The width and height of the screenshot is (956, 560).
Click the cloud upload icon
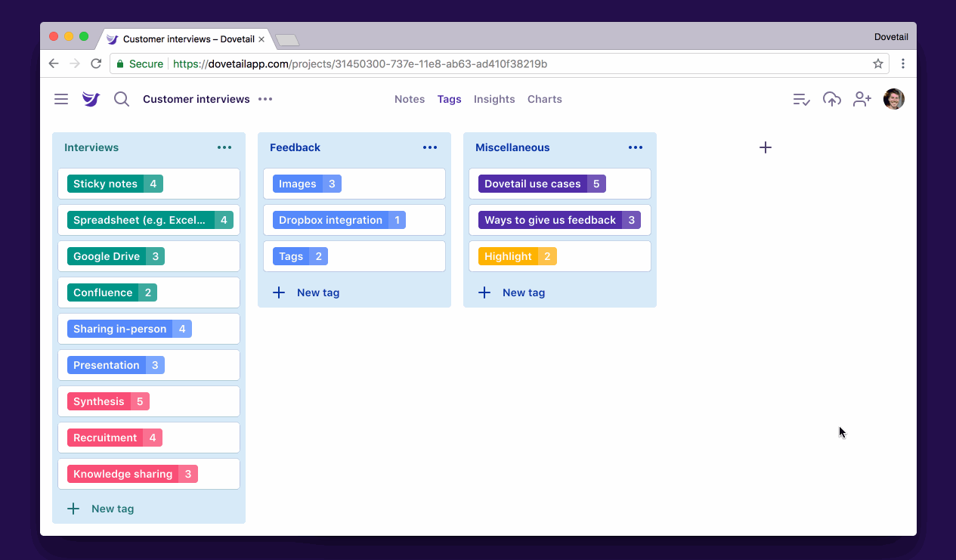click(832, 99)
